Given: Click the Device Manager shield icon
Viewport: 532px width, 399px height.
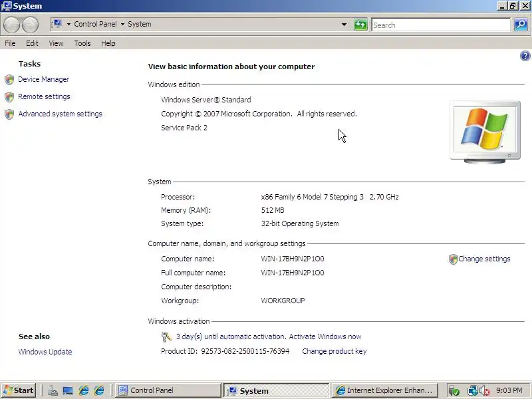Looking at the screenshot, I should [x=9, y=80].
